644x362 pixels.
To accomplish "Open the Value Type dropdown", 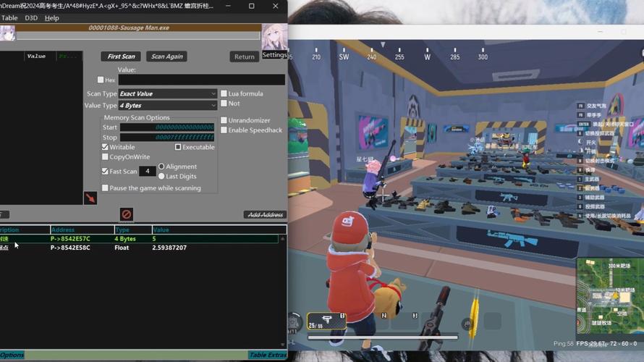I will click(x=168, y=106).
